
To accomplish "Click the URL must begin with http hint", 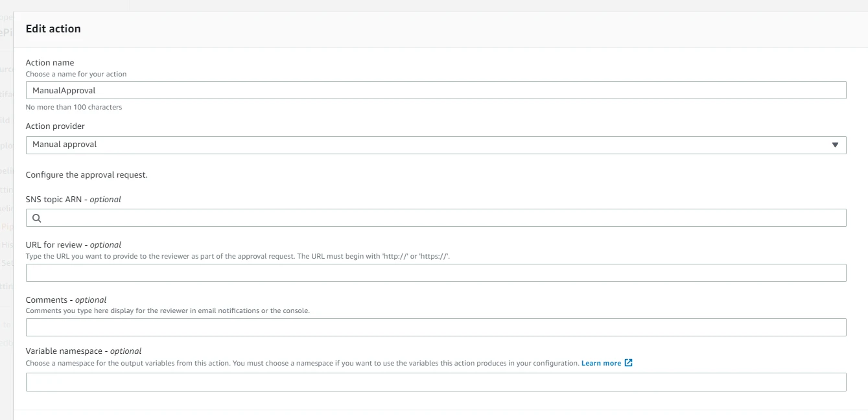I will [237, 256].
